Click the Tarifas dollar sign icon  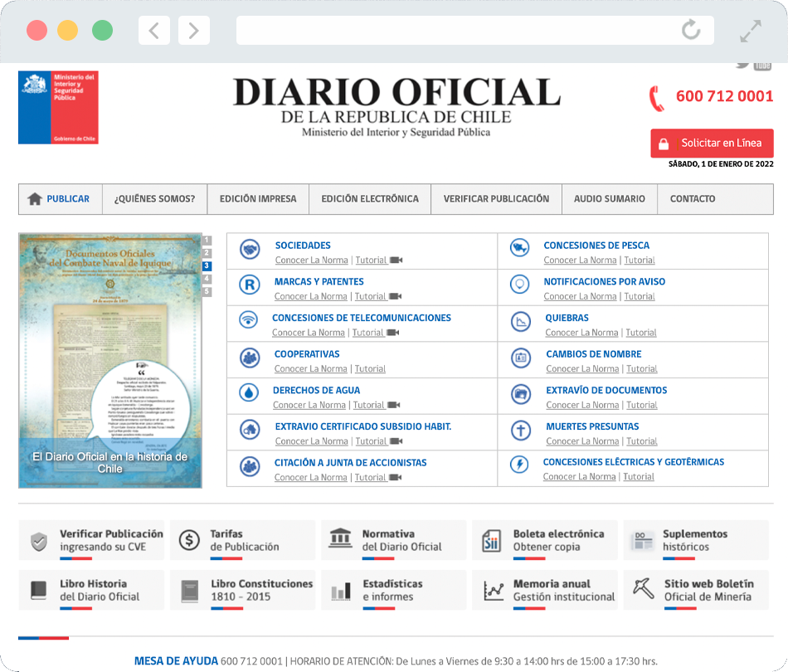tap(189, 540)
